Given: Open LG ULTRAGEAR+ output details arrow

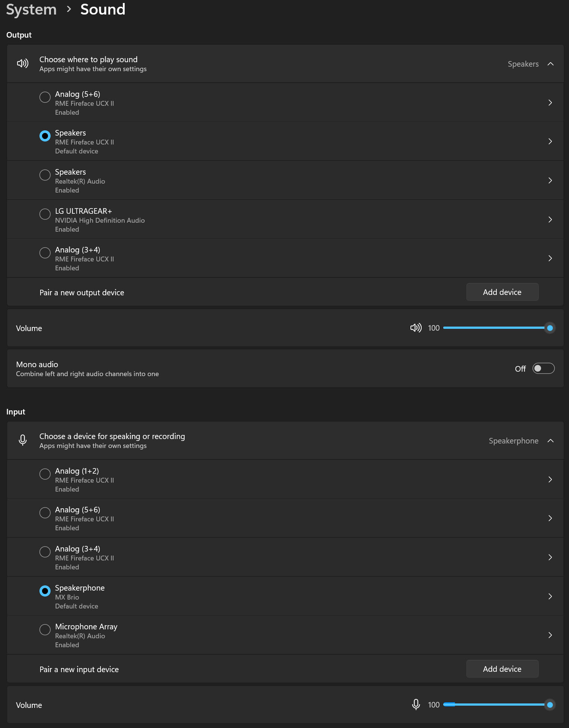Looking at the screenshot, I should pyautogui.click(x=550, y=219).
